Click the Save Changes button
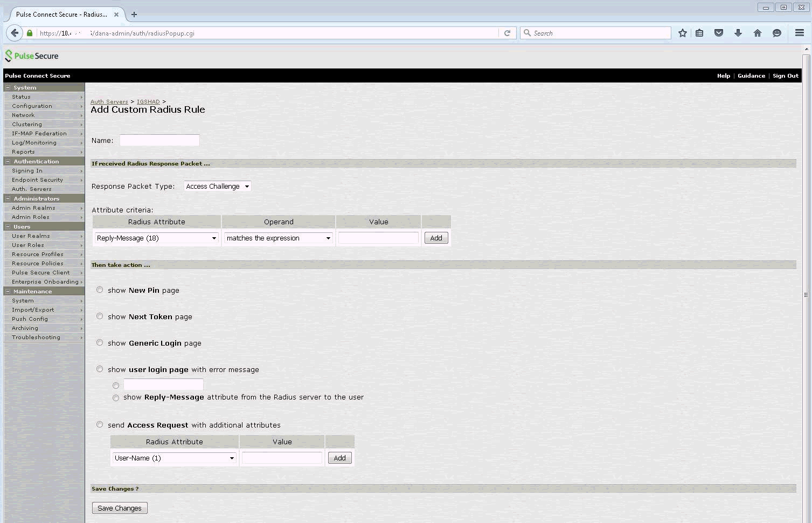 tap(120, 508)
